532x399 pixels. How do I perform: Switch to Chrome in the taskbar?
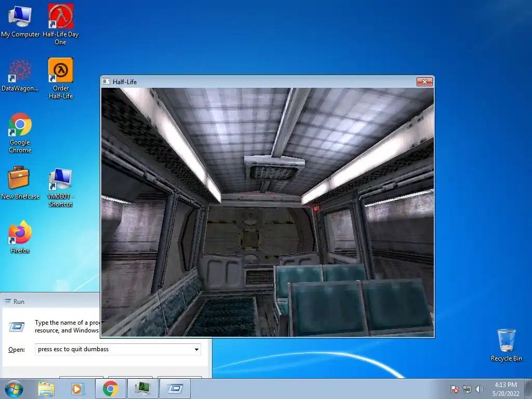[x=111, y=389]
